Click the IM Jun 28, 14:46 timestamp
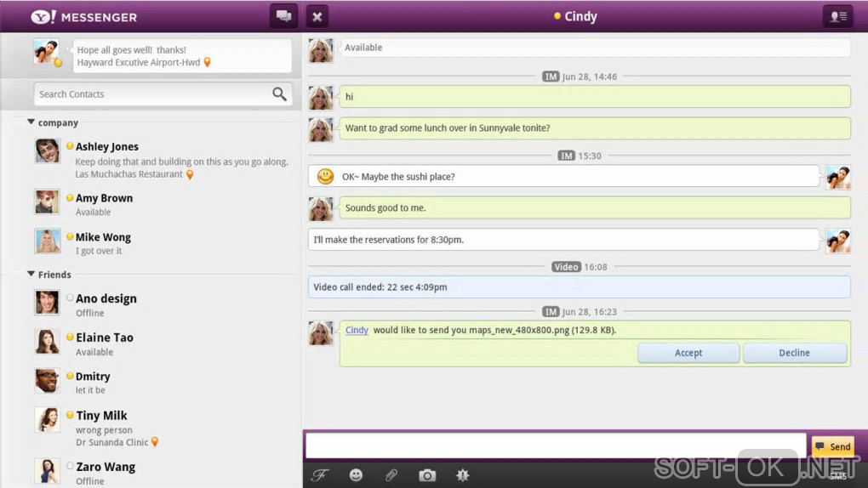Screen dimensions: 868x488 click(579, 77)
